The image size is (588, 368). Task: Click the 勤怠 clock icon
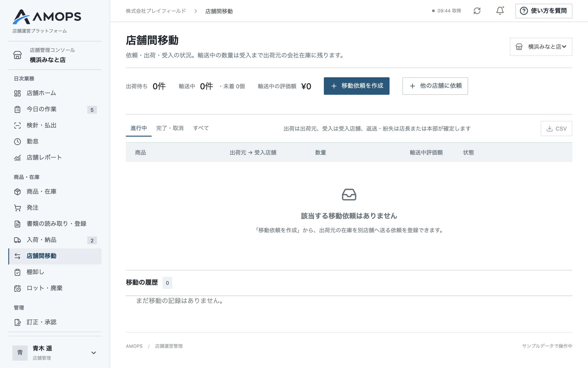(x=17, y=142)
